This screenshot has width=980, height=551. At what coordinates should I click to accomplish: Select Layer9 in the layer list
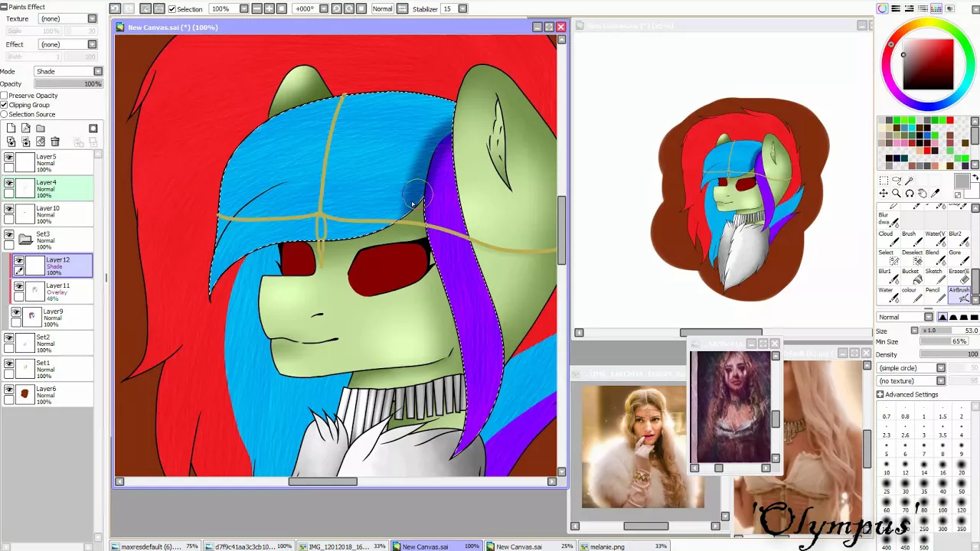[x=51, y=318]
